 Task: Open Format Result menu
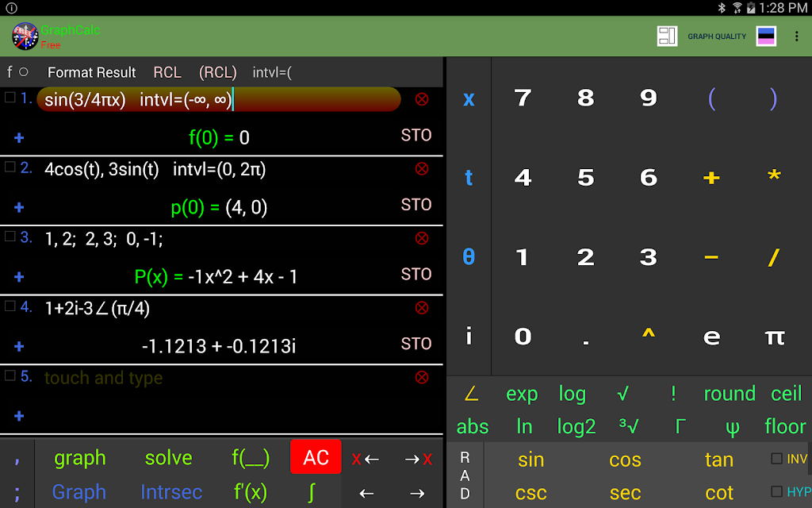(92, 72)
